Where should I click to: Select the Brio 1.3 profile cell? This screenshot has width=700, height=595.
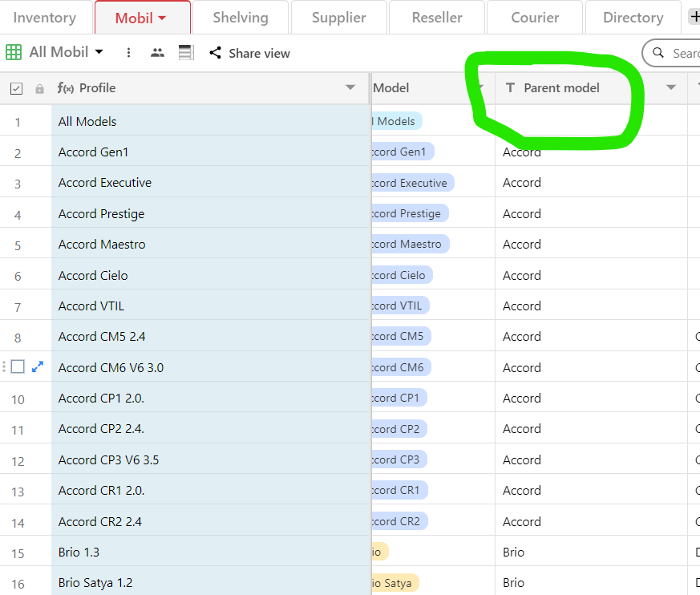[x=211, y=552]
